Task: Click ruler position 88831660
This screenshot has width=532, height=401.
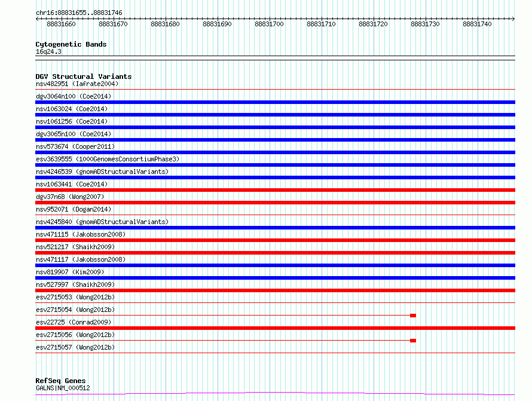Action: click(x=61, y=24)
